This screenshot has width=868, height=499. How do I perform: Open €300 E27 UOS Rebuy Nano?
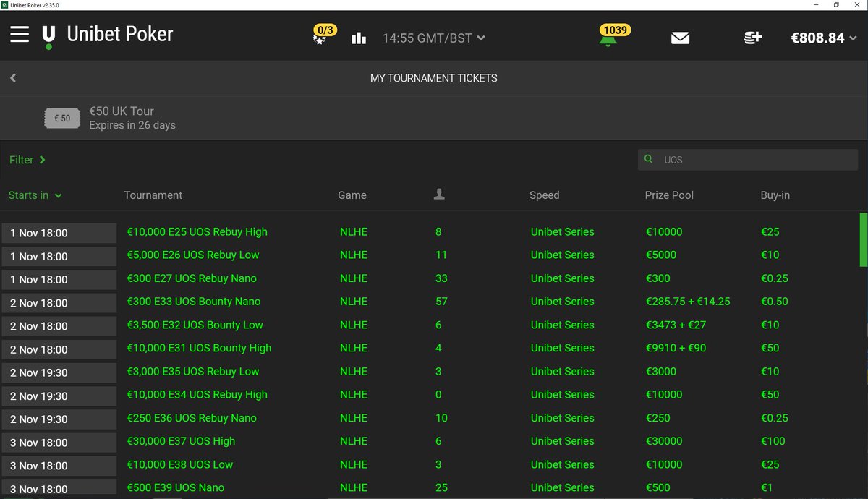click(192, 278)
